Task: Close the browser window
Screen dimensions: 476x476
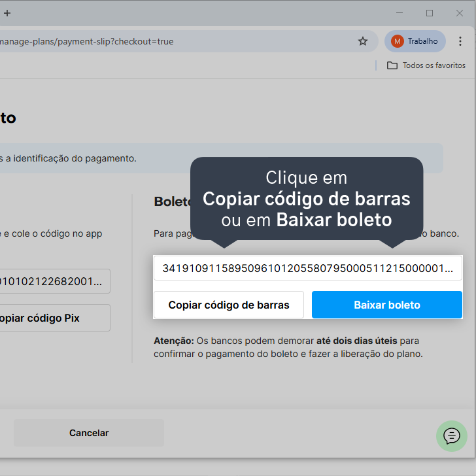Action: 459,13
